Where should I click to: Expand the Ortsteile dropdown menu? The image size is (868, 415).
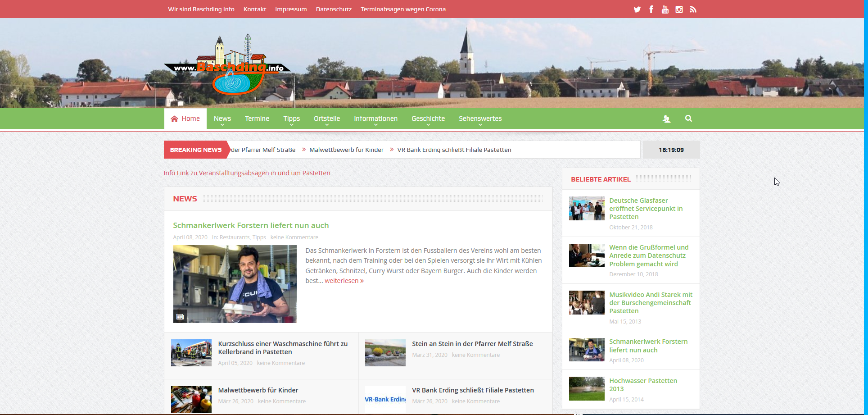point(327,119)
